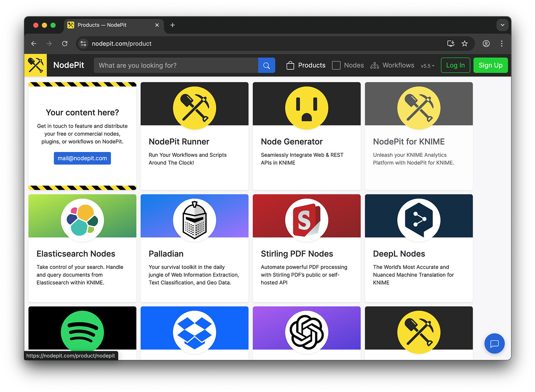
Task: Click the DeepL Nodes hexagon icon
Action: [x=419, y=220]
